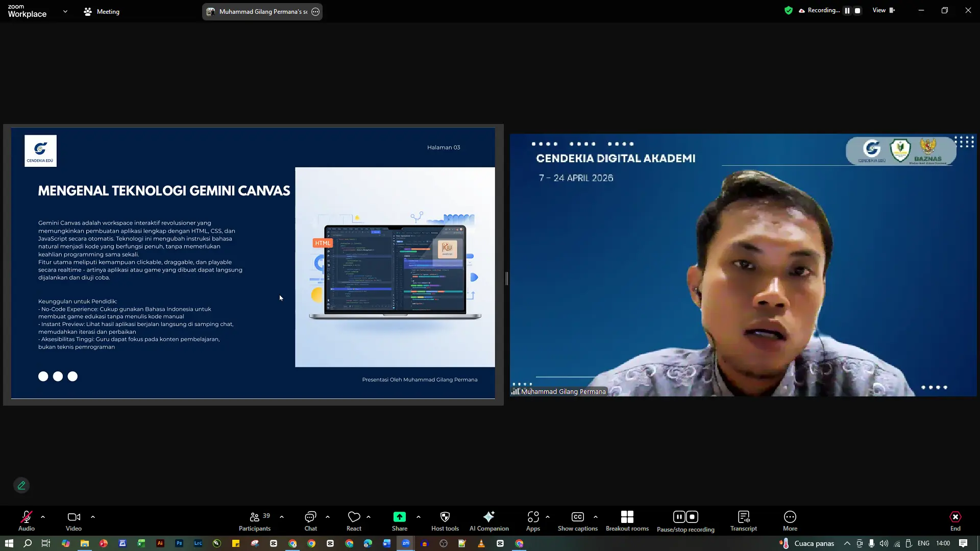Open Host tools shield icon
980x551 pixels.
coord(445,521)
